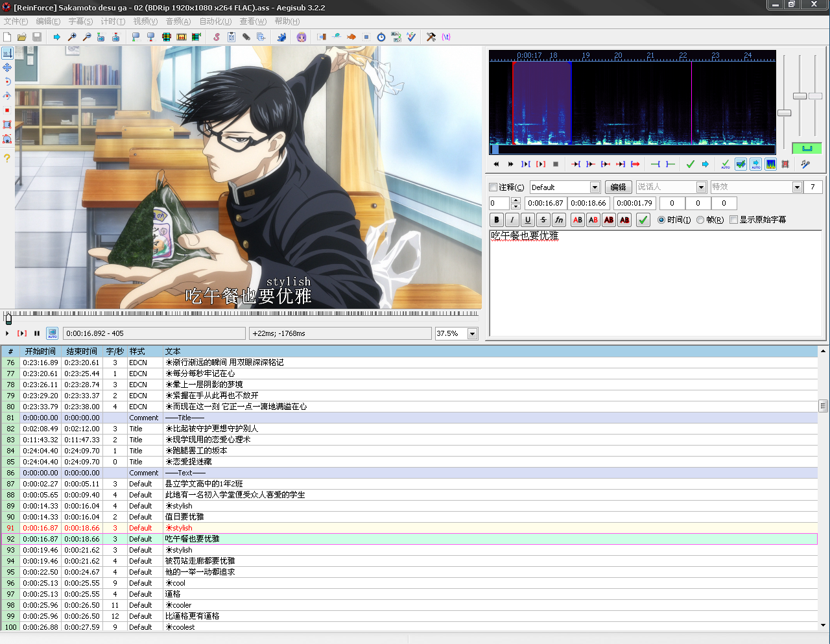Expand the 特效 effect dropdown
The height and width of the screenshot is (644, 830).
[x=798, y=187]
